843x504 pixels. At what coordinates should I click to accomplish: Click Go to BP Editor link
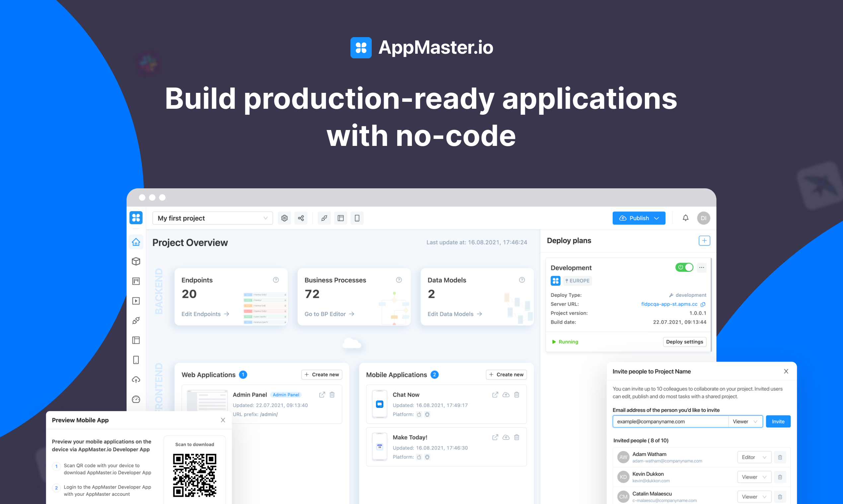tap(329, 314)
